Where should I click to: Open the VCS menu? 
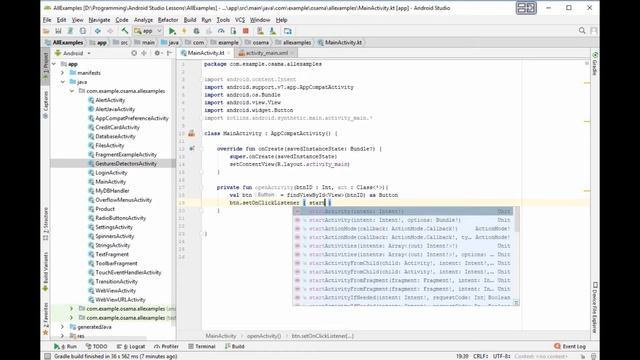(240, 20)
